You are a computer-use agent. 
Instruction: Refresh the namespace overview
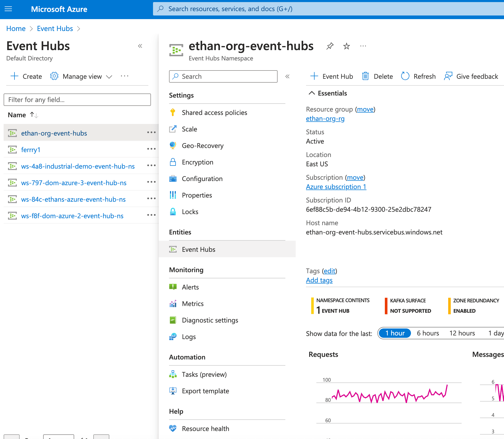(418, 76)
